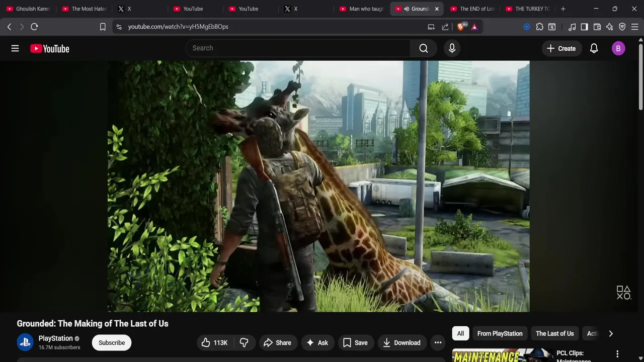Open the account avatar 'B' menu
Viewport: 644px width, 362px height.
coord(618,48)
